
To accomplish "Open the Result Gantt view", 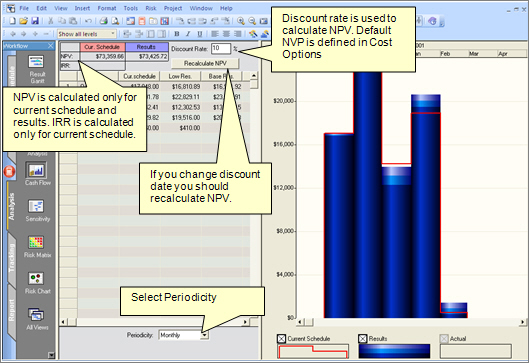I will [x=36, y=62].
